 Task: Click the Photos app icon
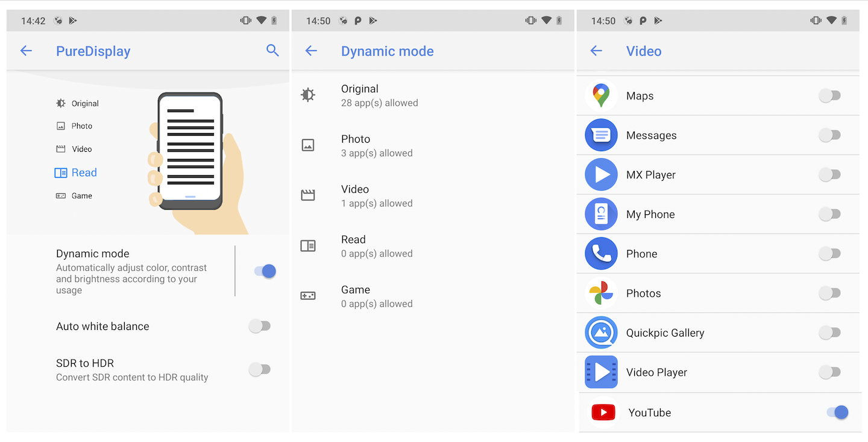[x=601, y=293]
